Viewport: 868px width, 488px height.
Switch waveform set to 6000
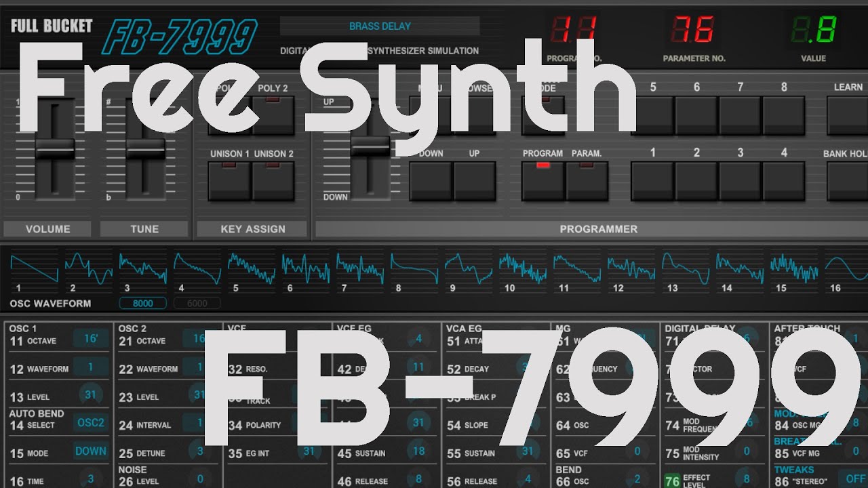197,304
